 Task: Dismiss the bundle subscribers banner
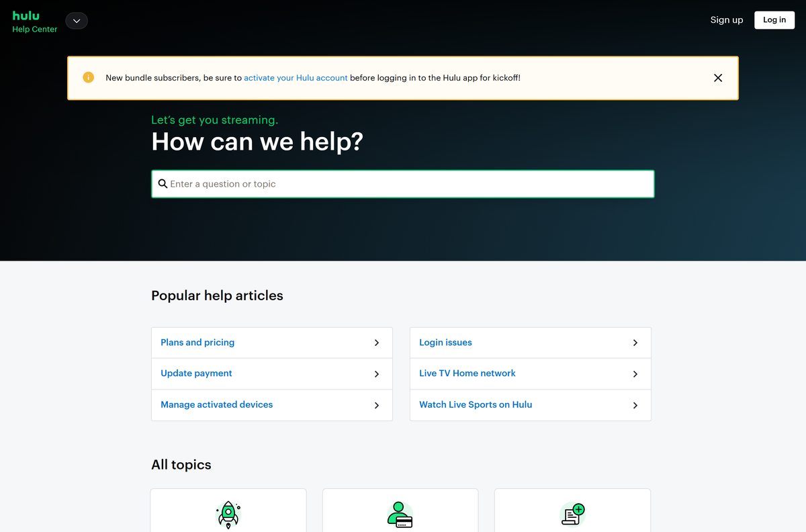coord(718,78)
